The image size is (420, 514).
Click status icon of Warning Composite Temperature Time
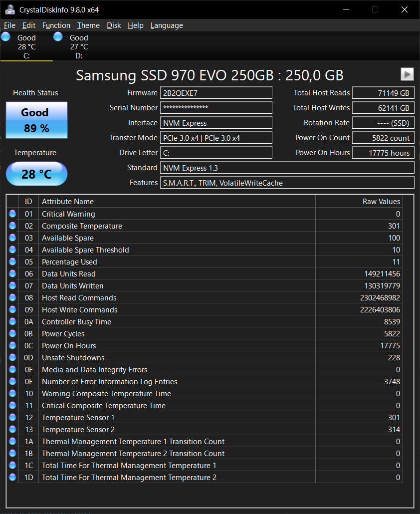12,393
